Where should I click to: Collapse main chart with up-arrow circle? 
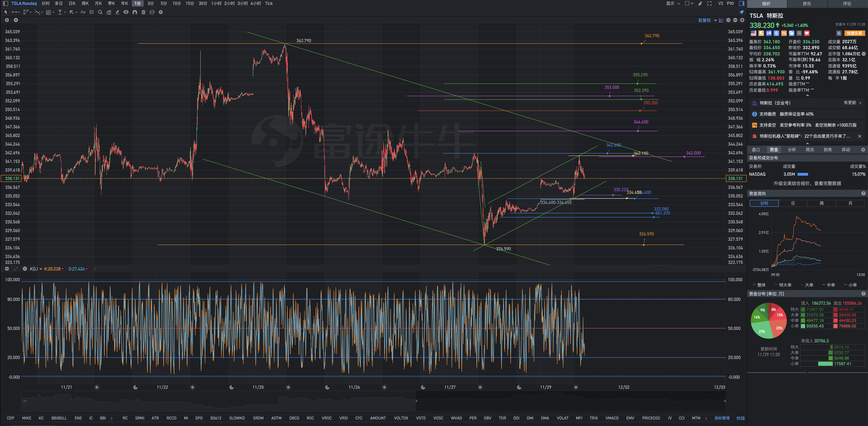(16, 20)
